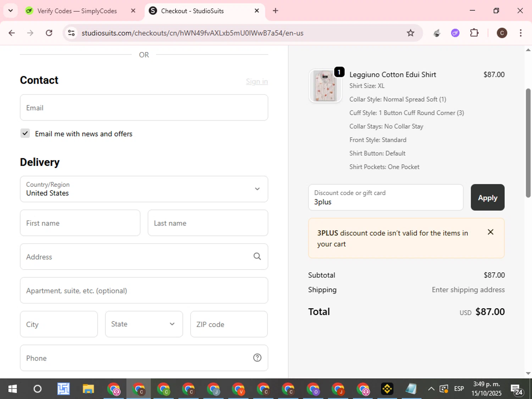Dismiss the 3PLUS invalid code message
The image size is (532, 399).
[491, 232]
